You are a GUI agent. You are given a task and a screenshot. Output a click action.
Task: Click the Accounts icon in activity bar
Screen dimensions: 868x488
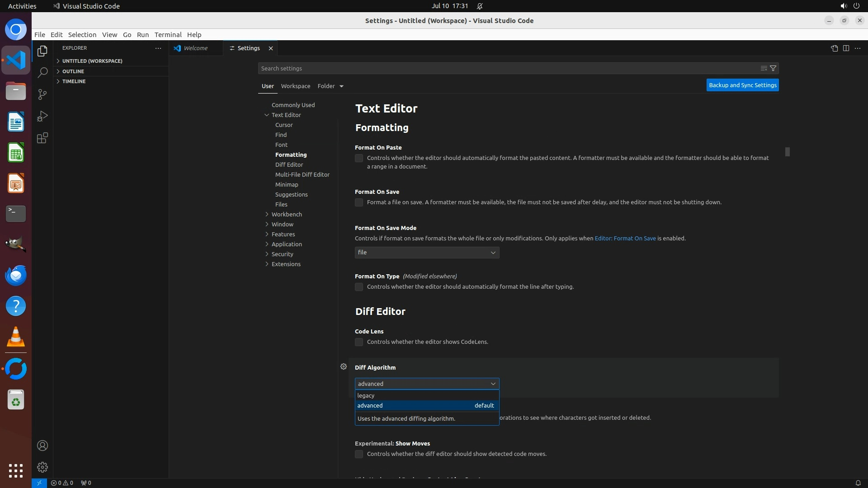tap(42, 446)
